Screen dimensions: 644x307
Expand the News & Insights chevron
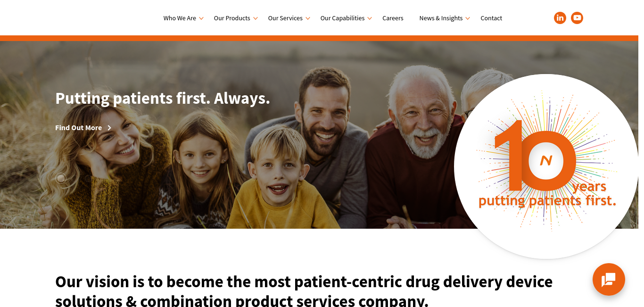[x=468, y=18]
